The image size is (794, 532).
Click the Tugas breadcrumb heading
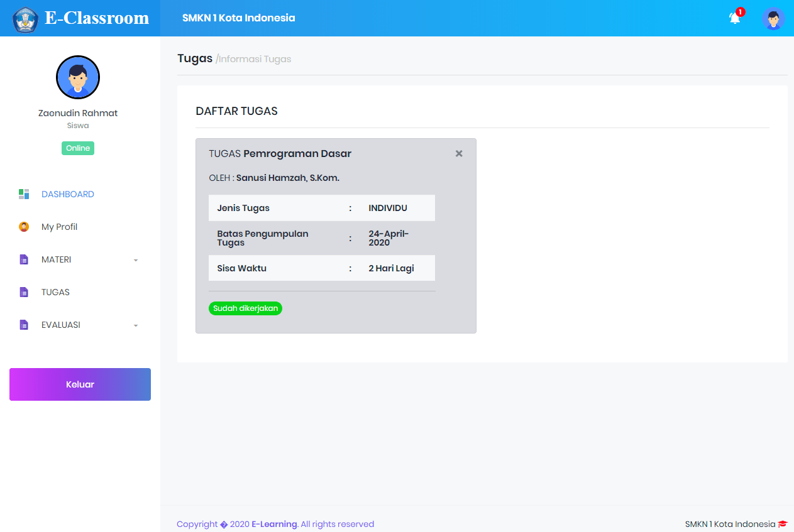195,58
